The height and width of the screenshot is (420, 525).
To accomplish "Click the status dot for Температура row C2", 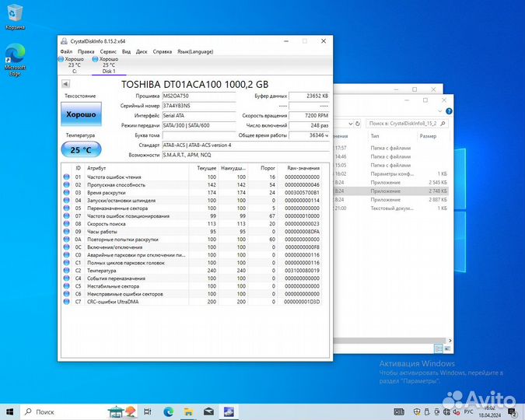I will tap(66, 271).
